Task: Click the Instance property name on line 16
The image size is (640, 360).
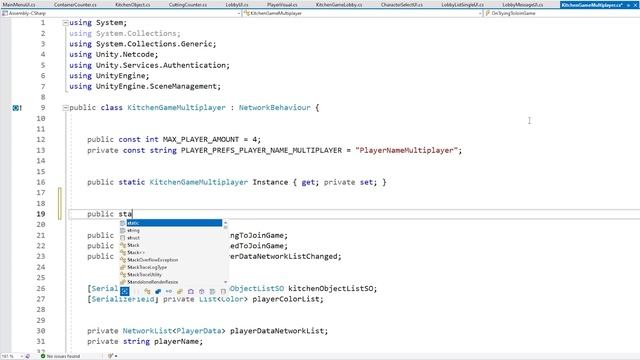Action: click(x=270, y=182)
